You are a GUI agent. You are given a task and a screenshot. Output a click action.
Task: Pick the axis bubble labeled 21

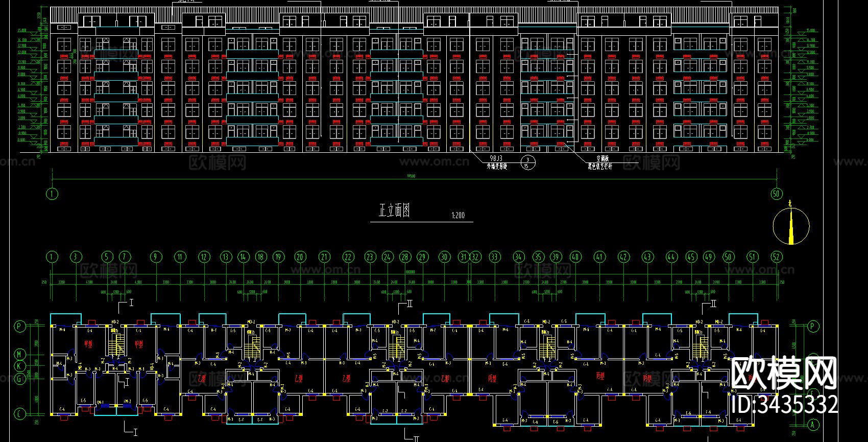(x=324, y=257)
